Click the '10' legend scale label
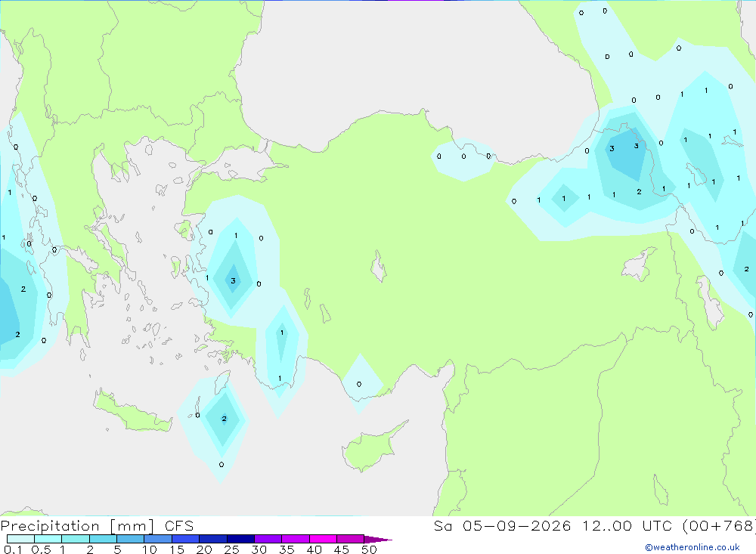The width and height of the screenshot is (756, 554). click(x=150, y=549)
